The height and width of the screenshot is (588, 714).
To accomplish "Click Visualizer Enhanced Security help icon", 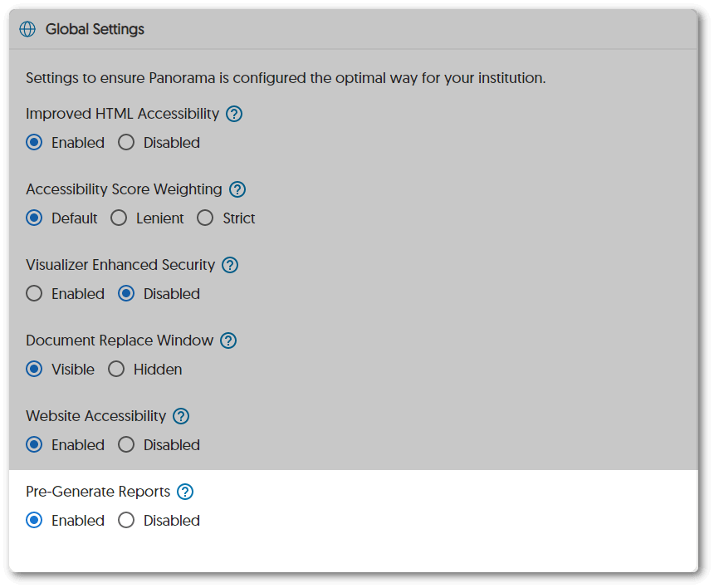I will pyautogui.click(x=230, y=265).
